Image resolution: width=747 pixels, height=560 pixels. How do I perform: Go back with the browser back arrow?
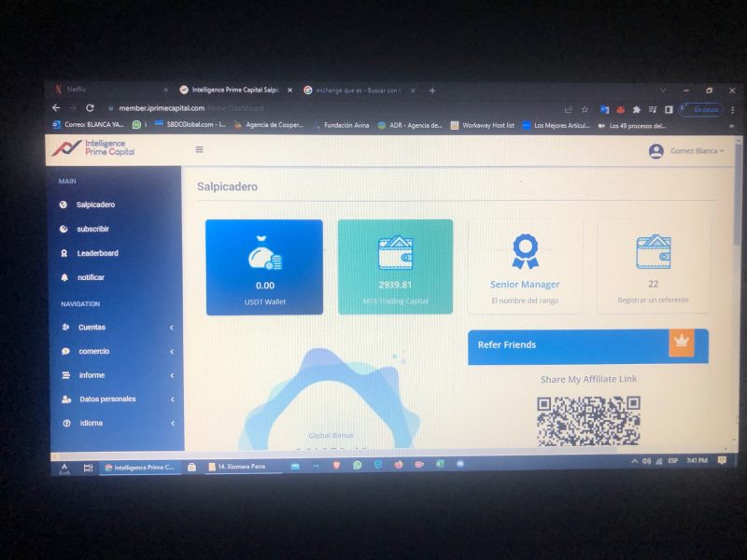(x=56, y=108)
